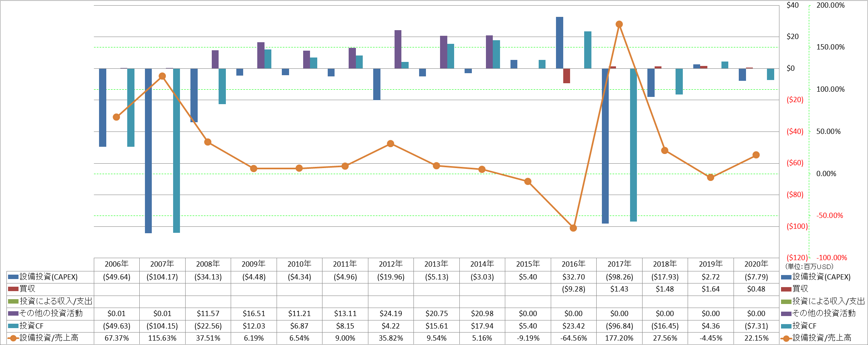Viewport: 868px width, 345px height.
Task: Select the 2007 CAPEX blue bar
Action: point(148,151)
